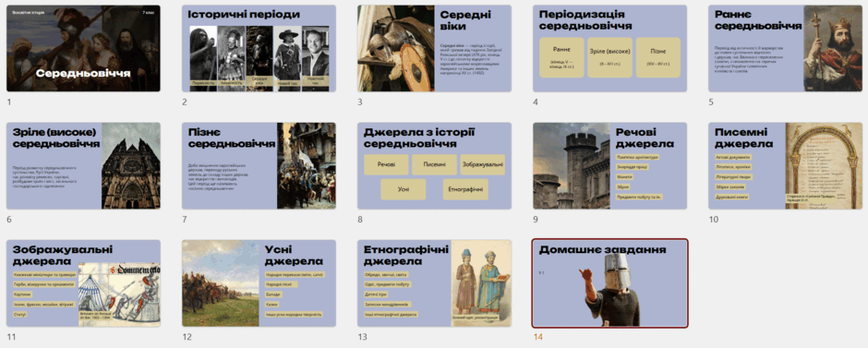This screenshot has width=868, height=348.
Task: Select slide 4 Періодизація середньовіччя
Action: coord(609,49)
